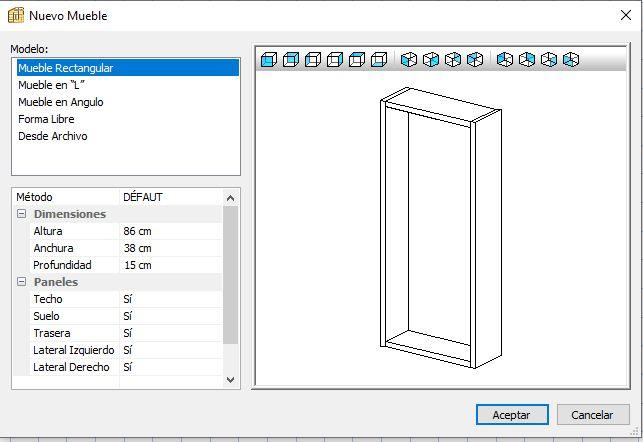Click the Paneles group header text
The image size is (643, 442).
coord(56,282)
